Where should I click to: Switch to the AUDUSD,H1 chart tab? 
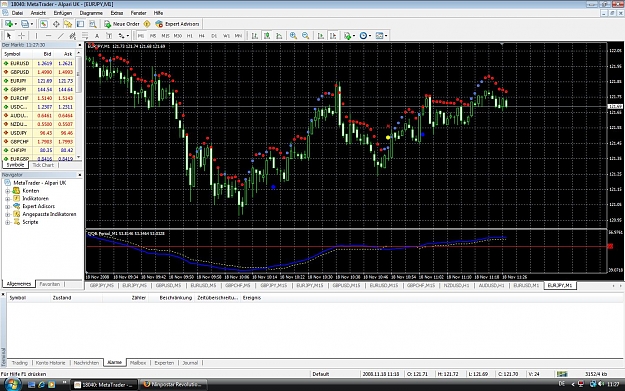pyautogui.click(x=491, y=286)
